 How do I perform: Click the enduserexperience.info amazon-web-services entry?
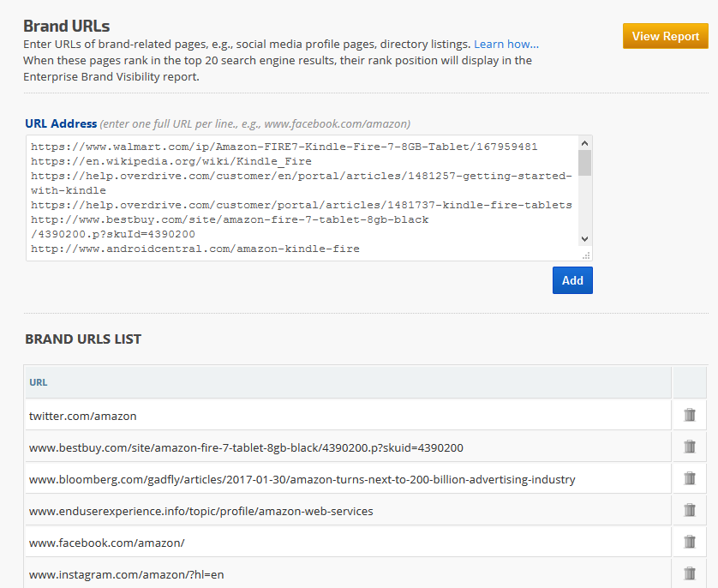tap(200, 511)
